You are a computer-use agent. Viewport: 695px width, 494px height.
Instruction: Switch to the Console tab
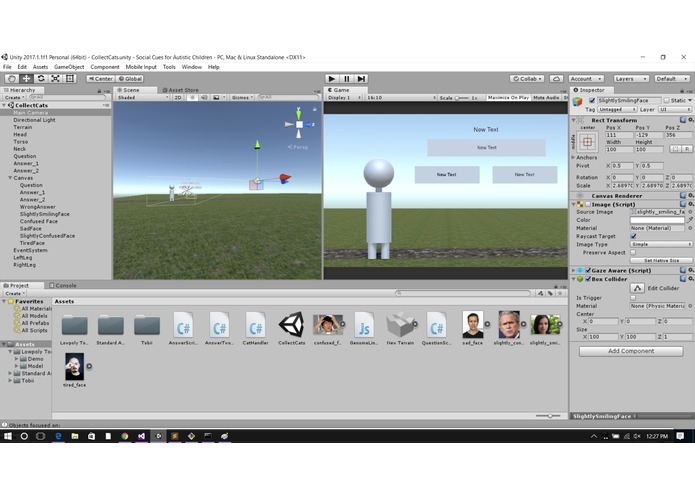pyautogui.click(x=63, y=285)
